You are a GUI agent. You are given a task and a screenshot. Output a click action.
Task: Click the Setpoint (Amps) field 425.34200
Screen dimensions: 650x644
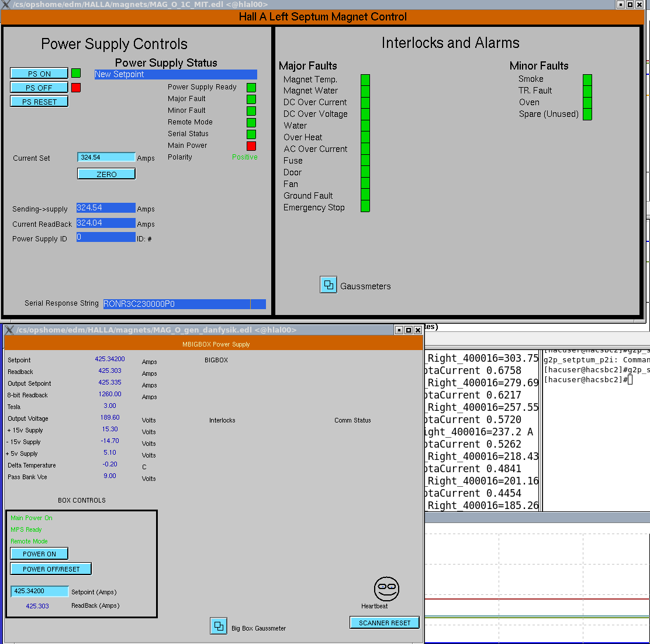point(40,591)
